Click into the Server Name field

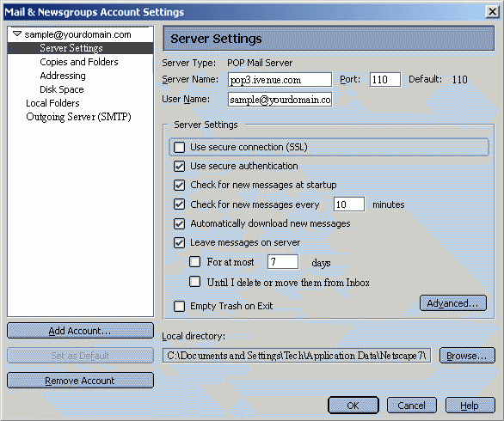pos(280,80)
